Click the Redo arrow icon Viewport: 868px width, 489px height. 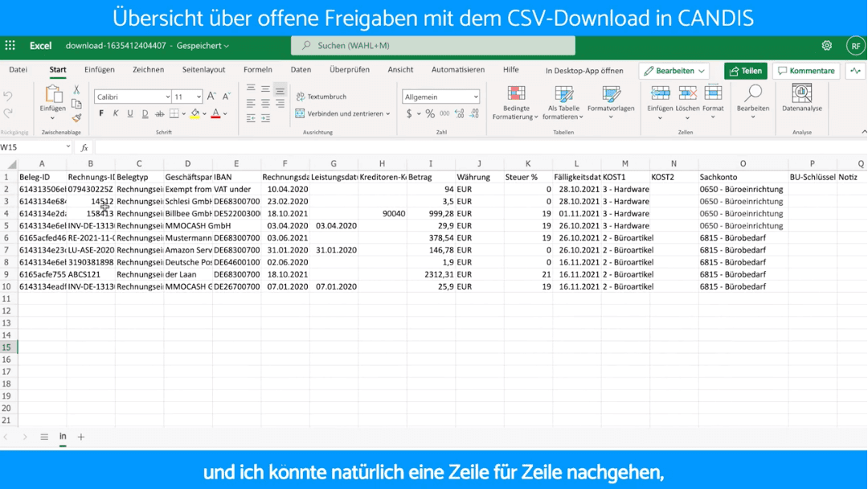click(8, 113)
